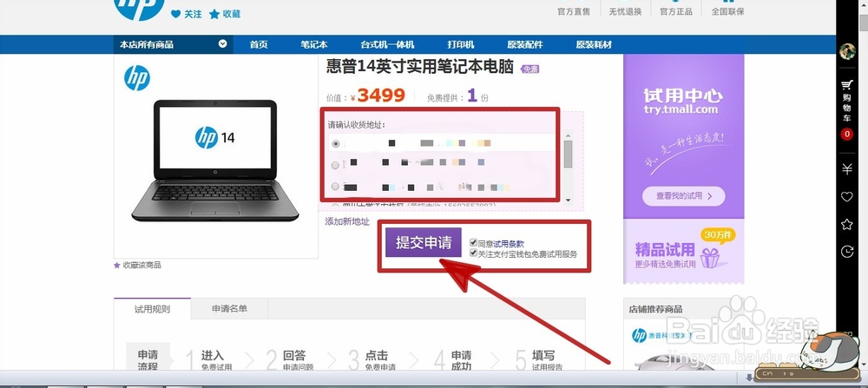Click the 官方正品 header text
The height and width of the screenshot is (388, 868).
676,11
